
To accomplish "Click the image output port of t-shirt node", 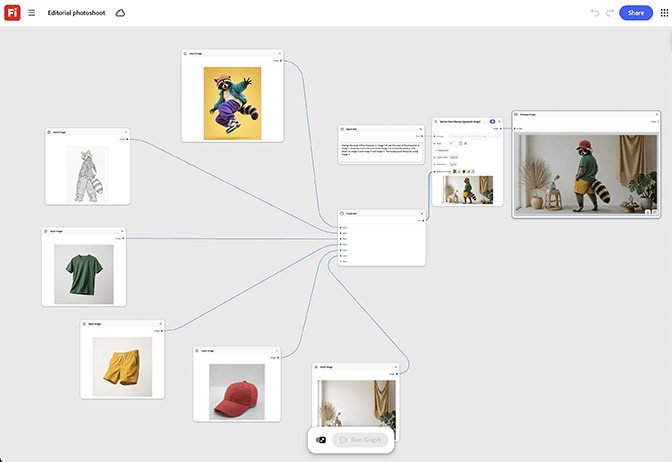I will (x=123, y=238).
